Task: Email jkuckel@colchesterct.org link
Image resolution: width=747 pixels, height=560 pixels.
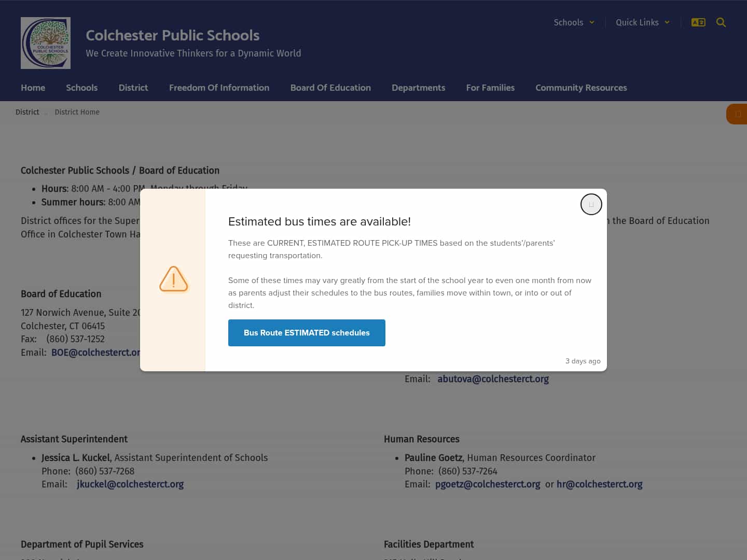Action: pos(130,484)
